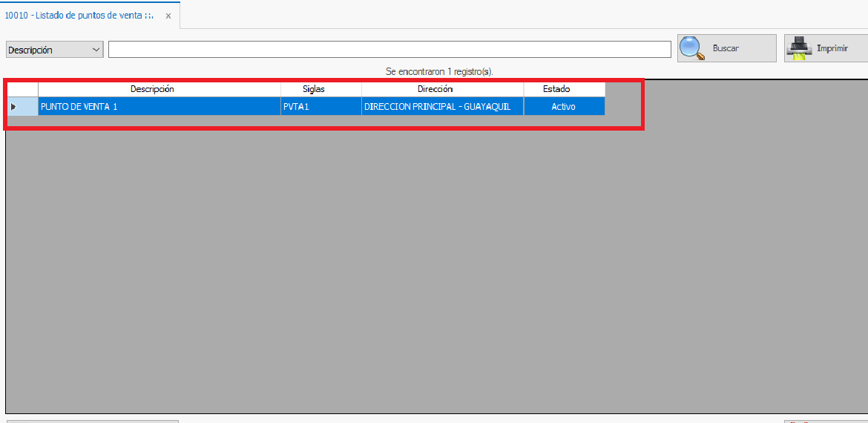
Task: Click the search text input field
Action: [389, 50]
